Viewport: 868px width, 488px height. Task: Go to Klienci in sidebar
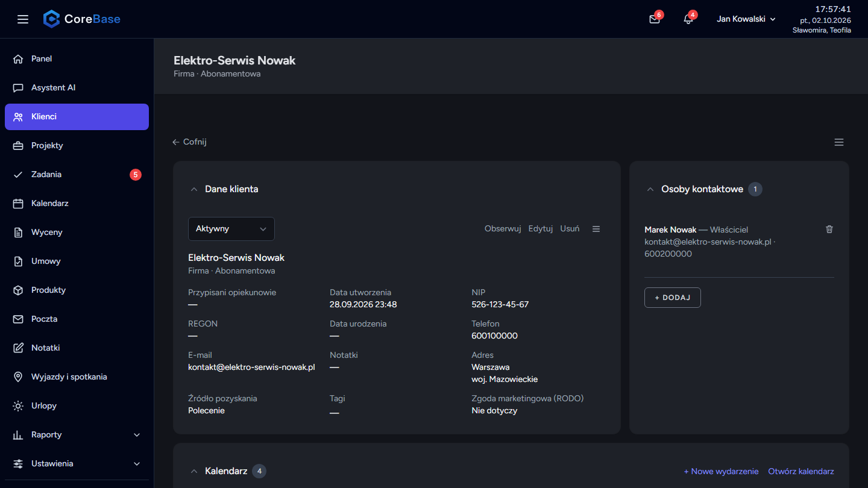(77, 117)
